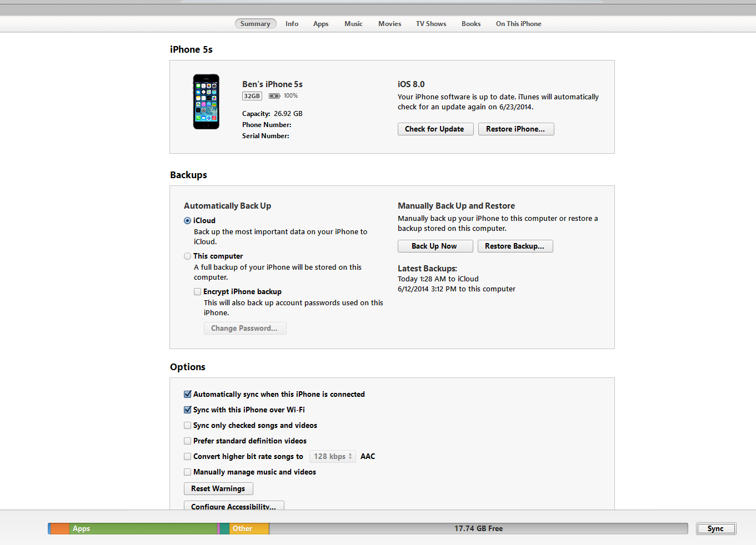This screenshot has width=756, height=545.
Task: Click the Change Password... button
Action: pyautogui.click(x=245, y=328)
